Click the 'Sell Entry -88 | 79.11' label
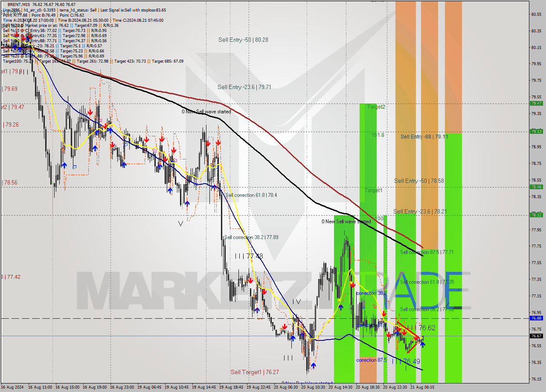546x392 pixels. pos(424,137)
